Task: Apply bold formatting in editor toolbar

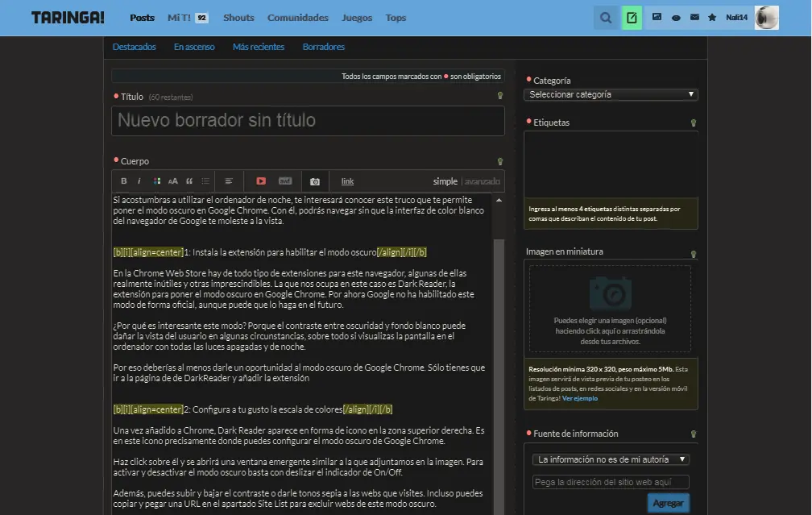Action: tap(124, 181)
